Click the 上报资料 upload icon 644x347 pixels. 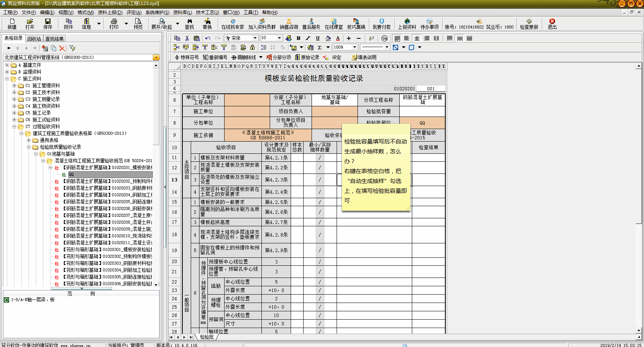click(407, 24)
